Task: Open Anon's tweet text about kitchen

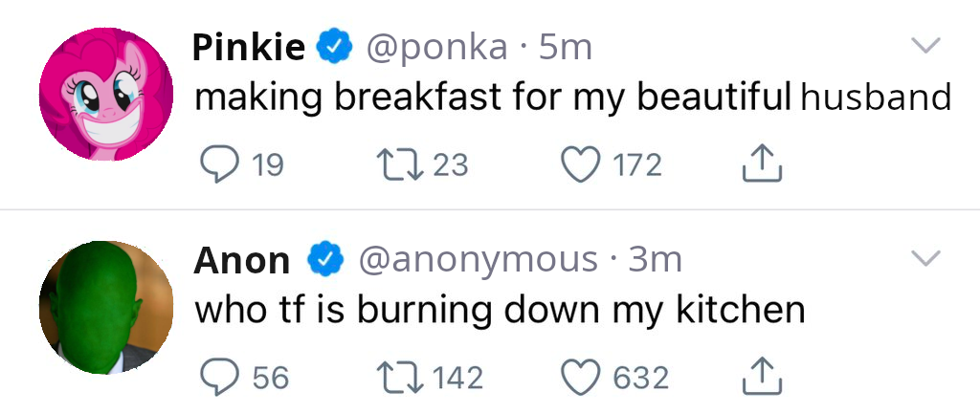Action: point(498,310)
